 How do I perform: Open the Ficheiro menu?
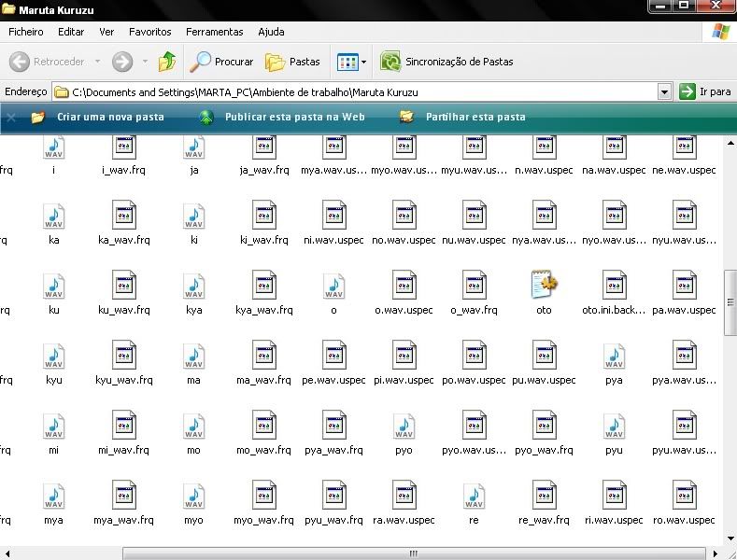(x=26, y=32)
